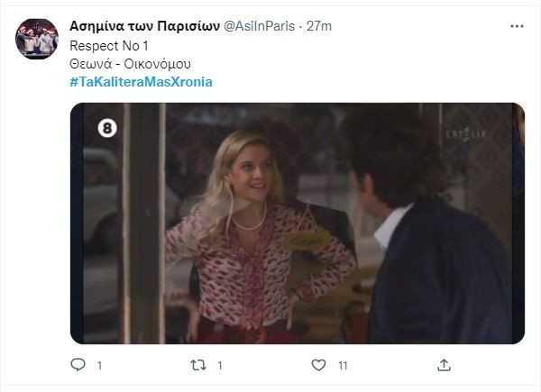541x392 pixels.
Task: Click the white number 8 badge in the image
Action: (x=107, y=128)
